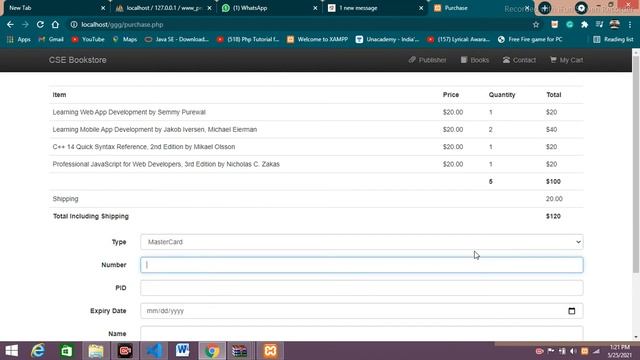Click the $120 total including shipping

[553, 216]
